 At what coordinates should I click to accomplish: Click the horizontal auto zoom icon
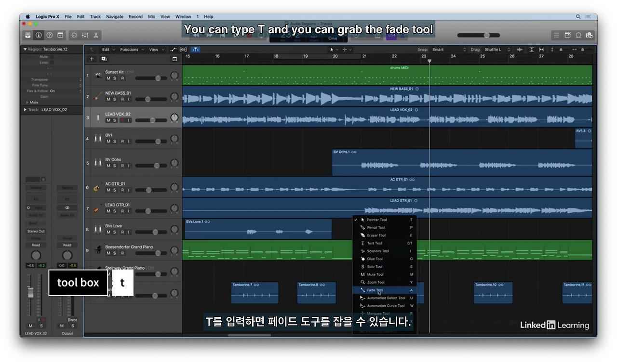point(541,50)
